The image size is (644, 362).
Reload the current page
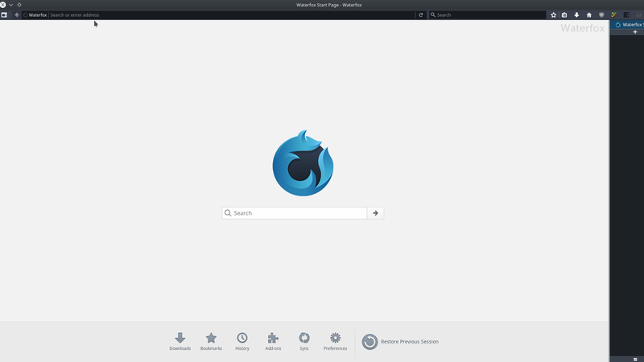(420, 14)
